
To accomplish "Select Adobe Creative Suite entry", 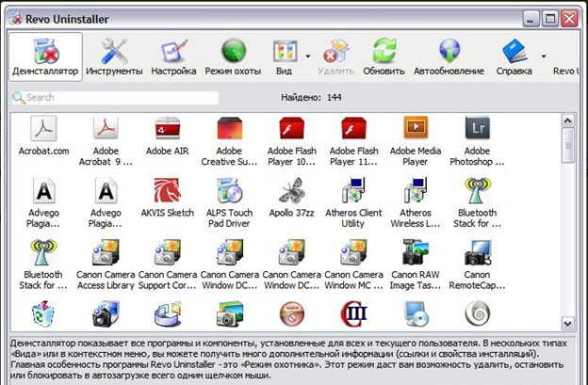I will (229, 141).
